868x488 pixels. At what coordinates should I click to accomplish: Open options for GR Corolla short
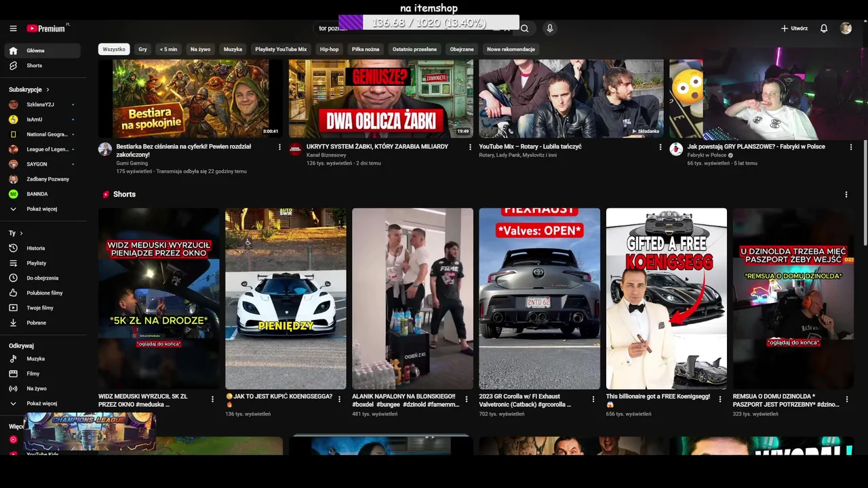click(x=593, y=399)
